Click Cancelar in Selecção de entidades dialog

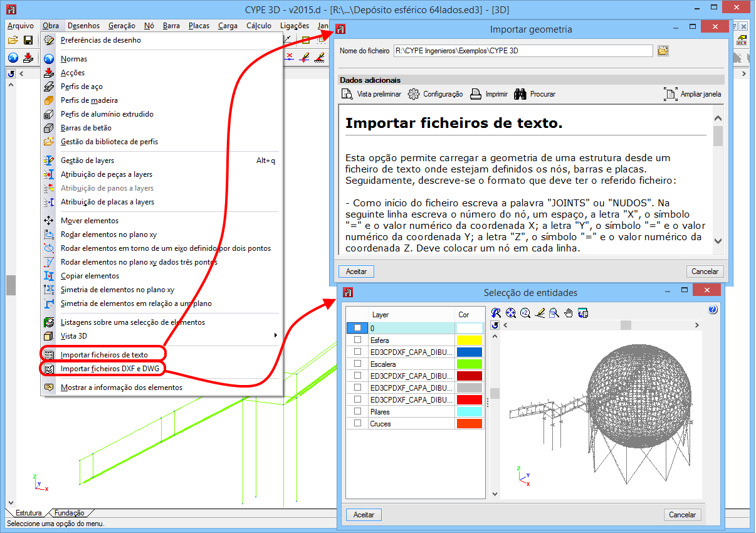coord(683,515)
